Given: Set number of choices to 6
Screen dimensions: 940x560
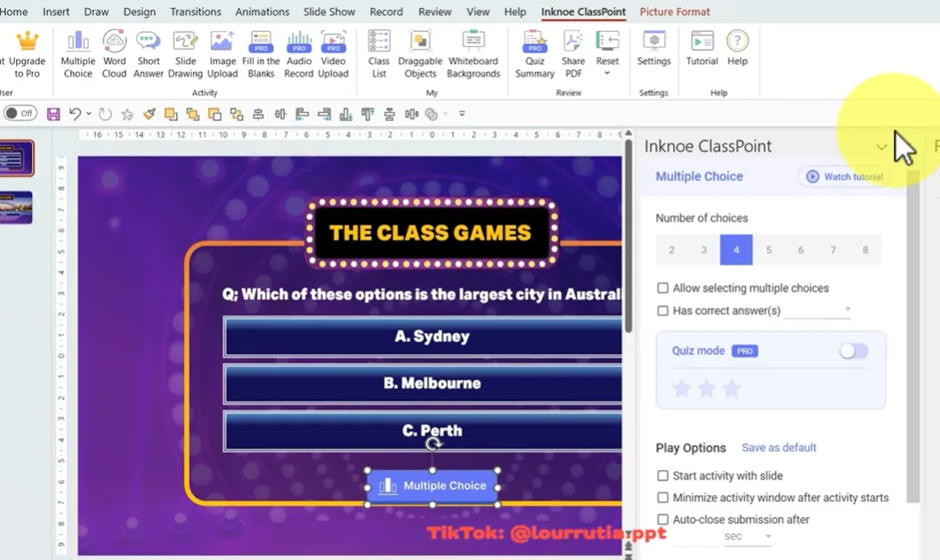Looking at the screenshot, I should [x=800, y=250].
